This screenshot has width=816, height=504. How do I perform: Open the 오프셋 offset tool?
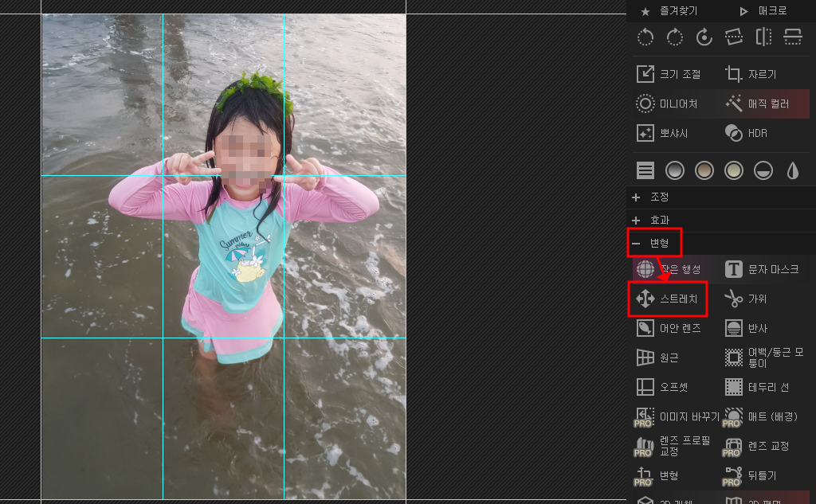point(662,387)
